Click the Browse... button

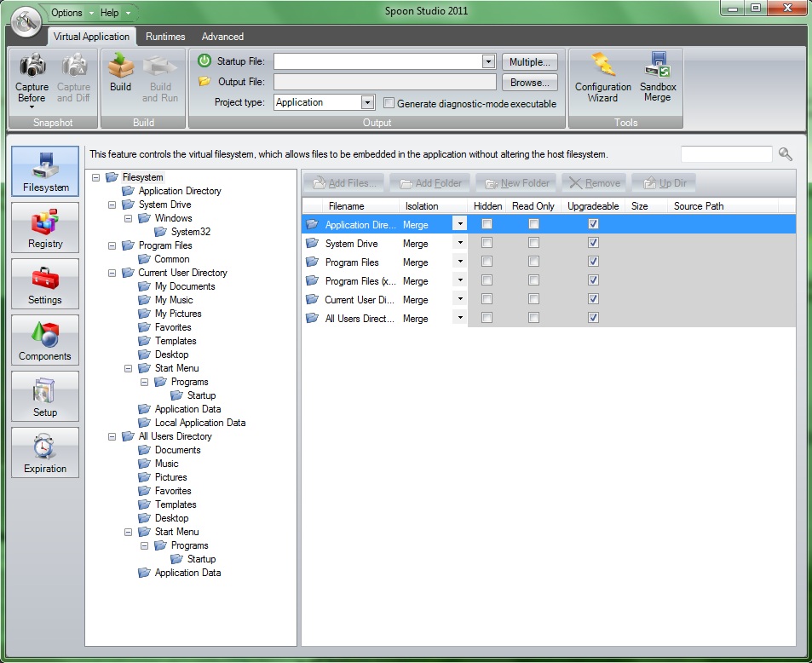(529, 83)
